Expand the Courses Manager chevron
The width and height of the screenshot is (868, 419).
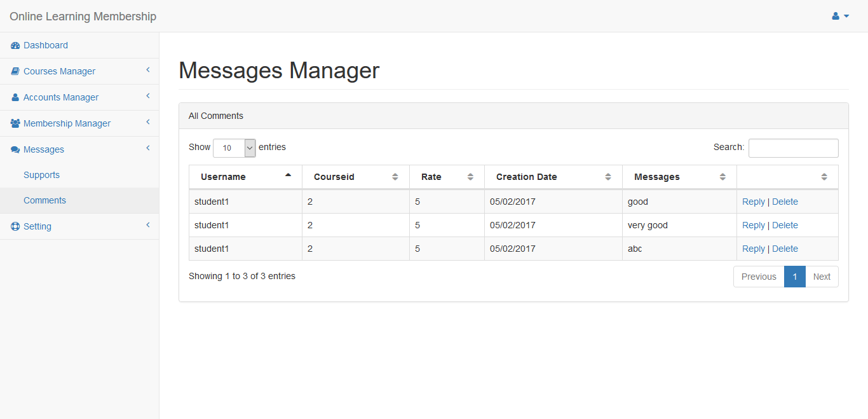(148, 70)
